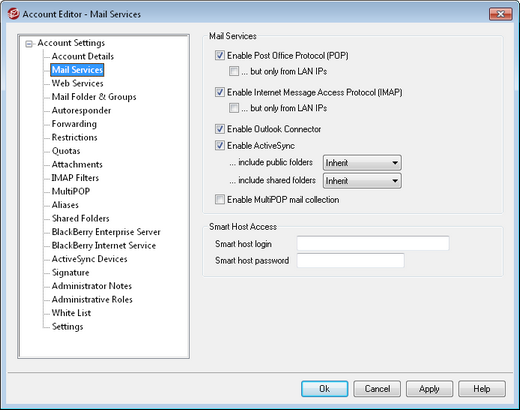Focus the Smart host password field
The image size is (520, 410).
(x=351, y=260)
